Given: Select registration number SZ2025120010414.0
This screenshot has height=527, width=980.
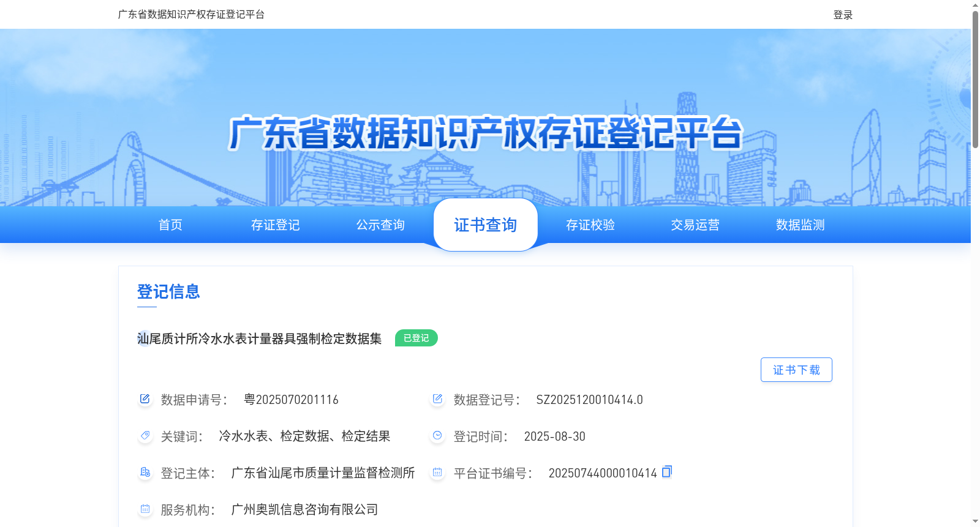Looking at the screenshot, I should 589,400.
